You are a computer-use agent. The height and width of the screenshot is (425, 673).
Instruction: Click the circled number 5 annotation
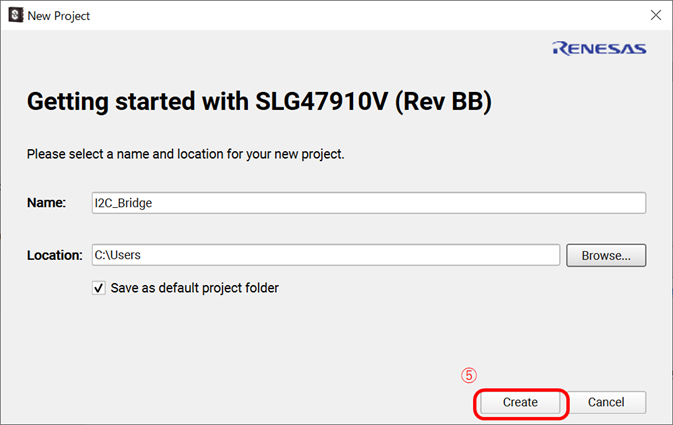pyautogui.click(x=468, y=375)
